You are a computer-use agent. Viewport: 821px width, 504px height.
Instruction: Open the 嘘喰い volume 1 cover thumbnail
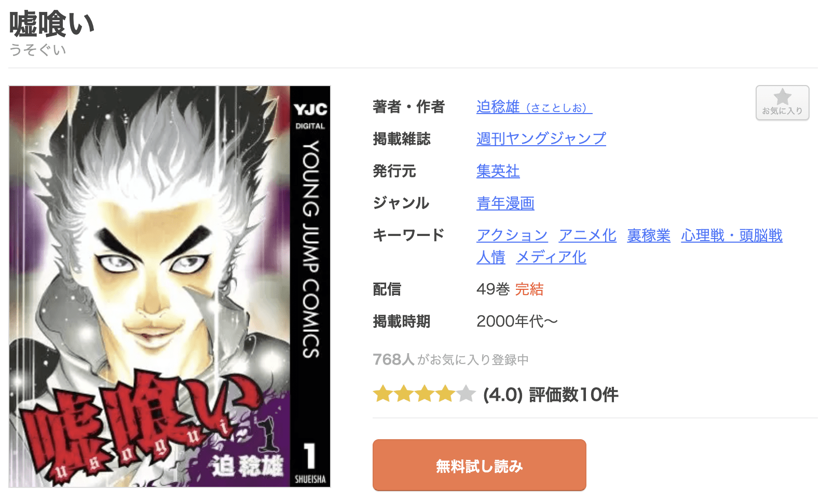point(170,287)
